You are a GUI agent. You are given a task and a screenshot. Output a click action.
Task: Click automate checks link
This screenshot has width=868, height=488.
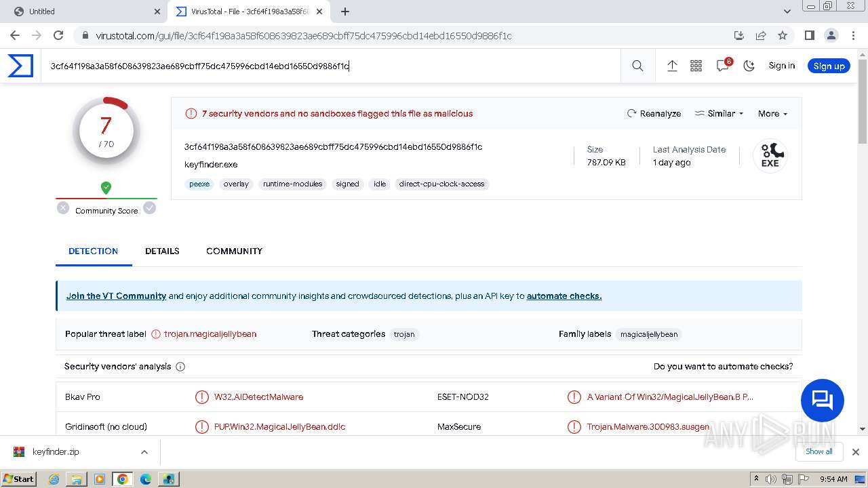[x=564, y=296]
